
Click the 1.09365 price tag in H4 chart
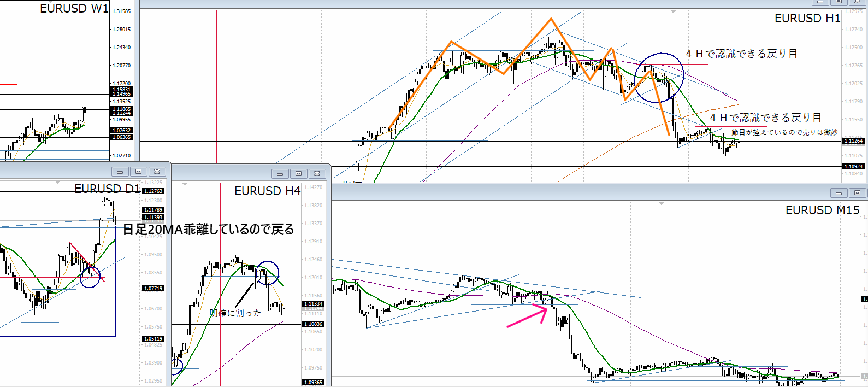[x=313, y=383]
